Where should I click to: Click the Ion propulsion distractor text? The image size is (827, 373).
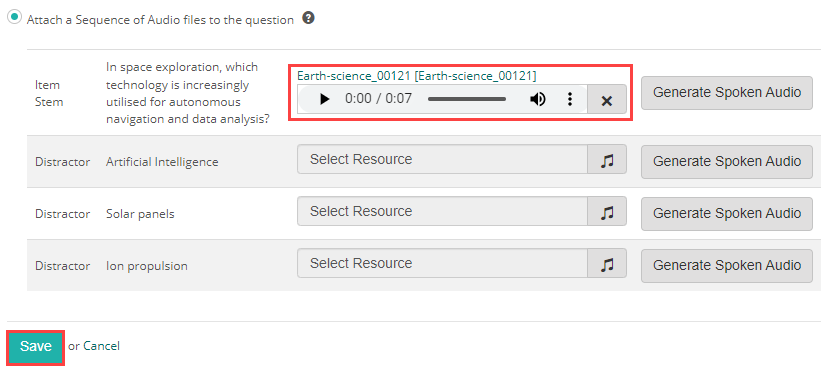[147, 266]
